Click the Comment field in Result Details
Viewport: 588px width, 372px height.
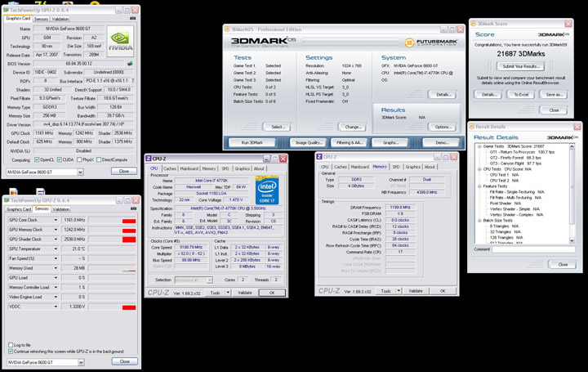pyautogui.click(x=533, y=249)
